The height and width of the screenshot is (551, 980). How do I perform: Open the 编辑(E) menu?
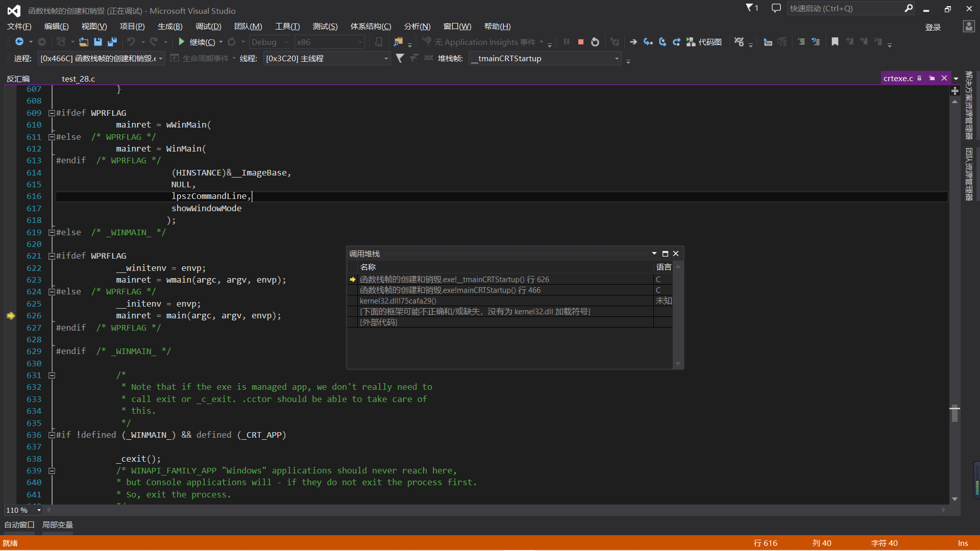point(56,27)
